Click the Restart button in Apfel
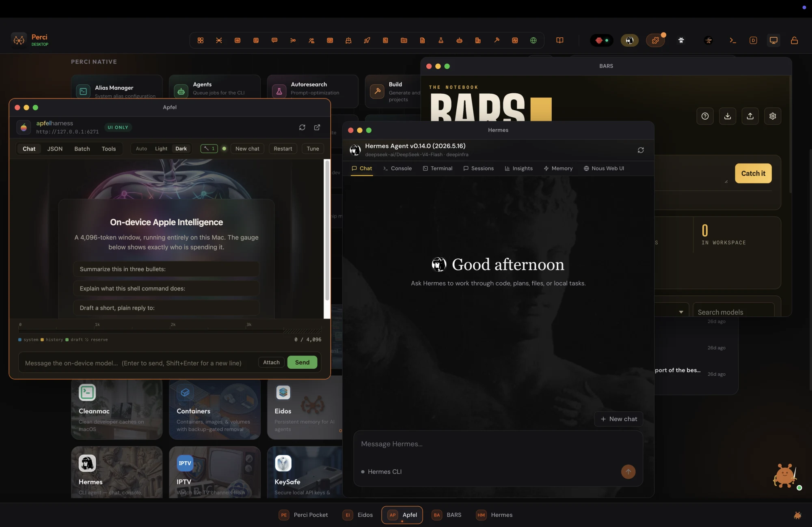Viewport: 812px width, 527px height. 283,148
